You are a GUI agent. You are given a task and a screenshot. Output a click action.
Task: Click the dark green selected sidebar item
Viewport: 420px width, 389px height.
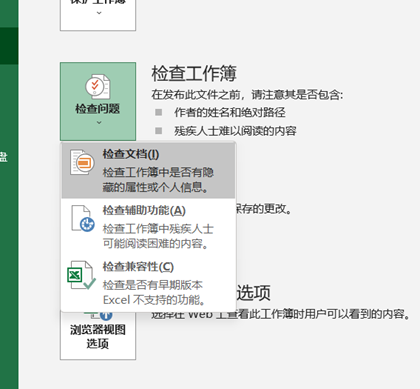(x=9, y=46)
